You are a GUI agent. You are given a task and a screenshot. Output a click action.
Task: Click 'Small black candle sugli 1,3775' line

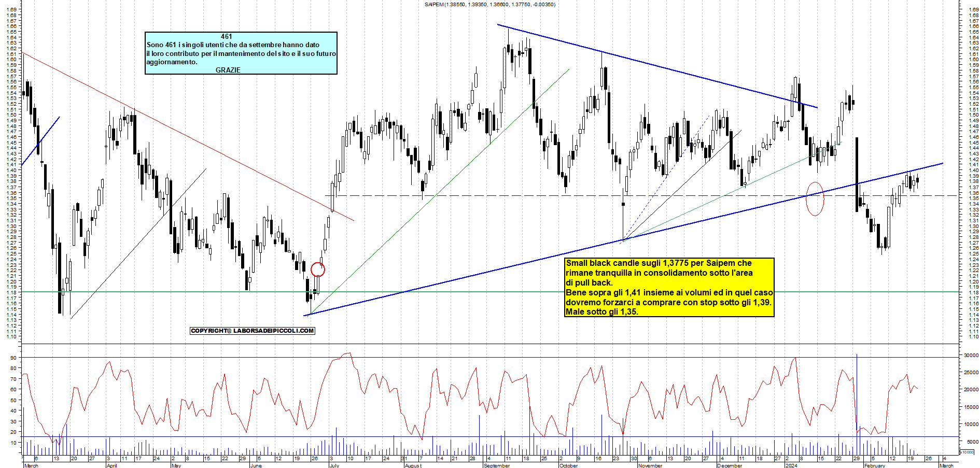659,263
